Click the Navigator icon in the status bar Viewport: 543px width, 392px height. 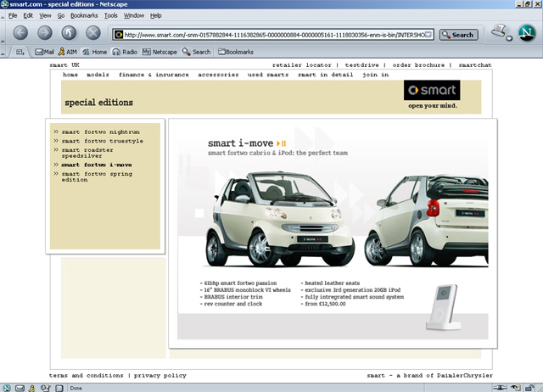(7, 389)
